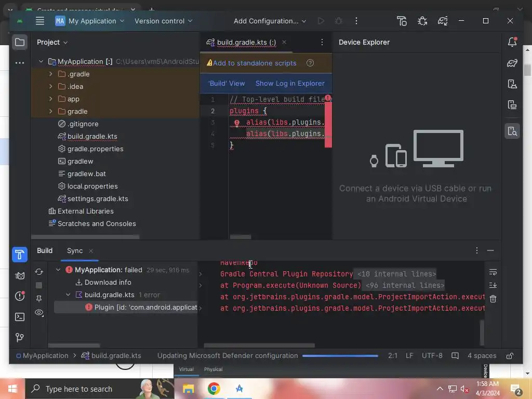Viewport: 532px width, 399px height.
Task: Select the Build tab label
Action: pos(45,251)
